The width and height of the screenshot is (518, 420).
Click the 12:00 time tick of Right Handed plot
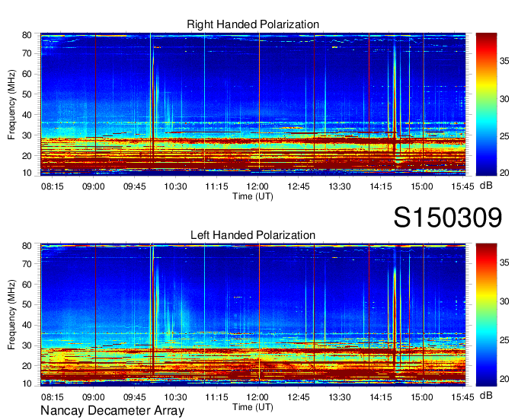257,186
